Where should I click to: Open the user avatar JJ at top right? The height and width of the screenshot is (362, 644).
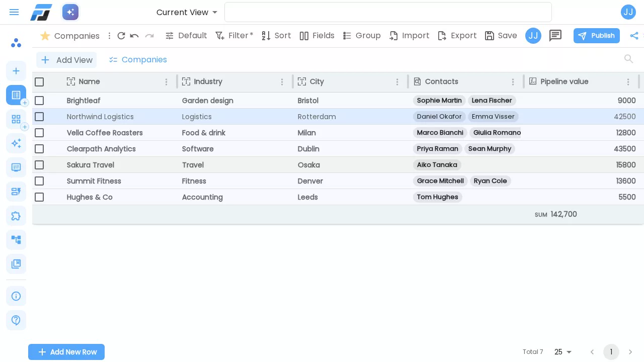pos(628,12)
